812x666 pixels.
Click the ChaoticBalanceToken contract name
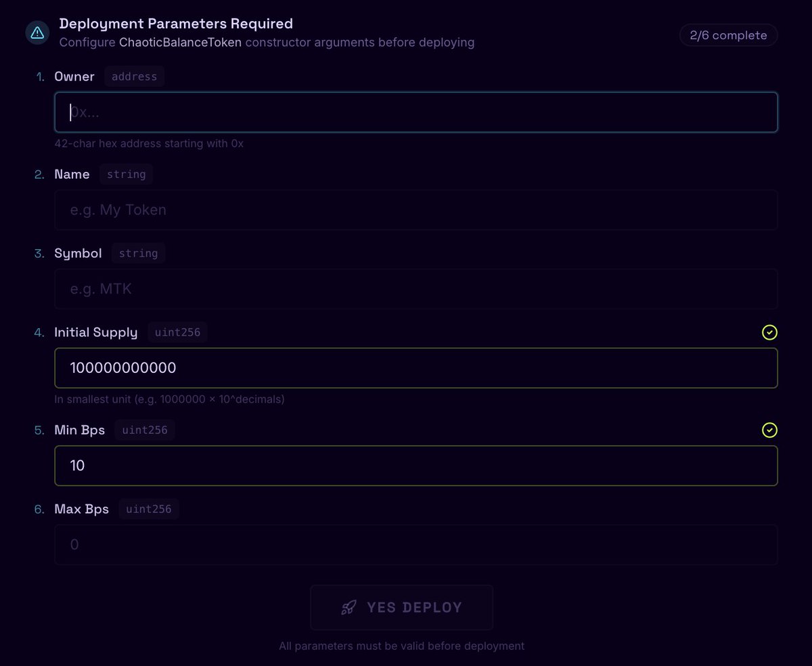[180, 43]
